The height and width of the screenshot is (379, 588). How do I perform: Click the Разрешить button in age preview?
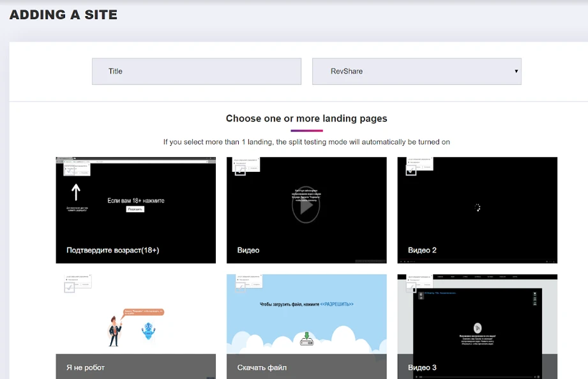click(x=135, y=209)
